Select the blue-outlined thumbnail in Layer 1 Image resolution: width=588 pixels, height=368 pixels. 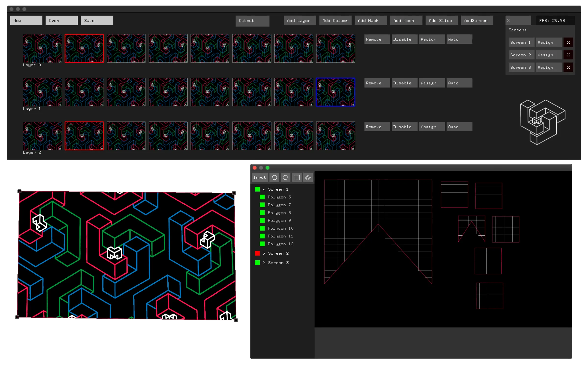click(335, 92)
